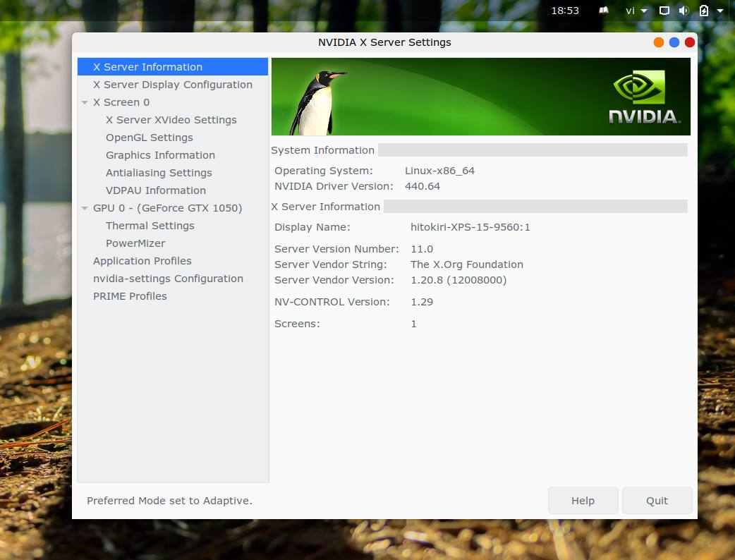
Task: Open OpenGL Settings page
Action: [x=149, y=138]
